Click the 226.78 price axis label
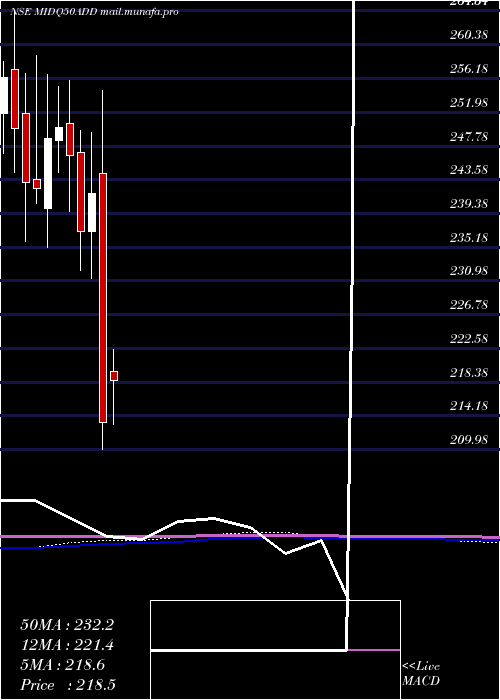Image resolution: width=500 pixels, height=700 pixels. click(x=469, y=305)
